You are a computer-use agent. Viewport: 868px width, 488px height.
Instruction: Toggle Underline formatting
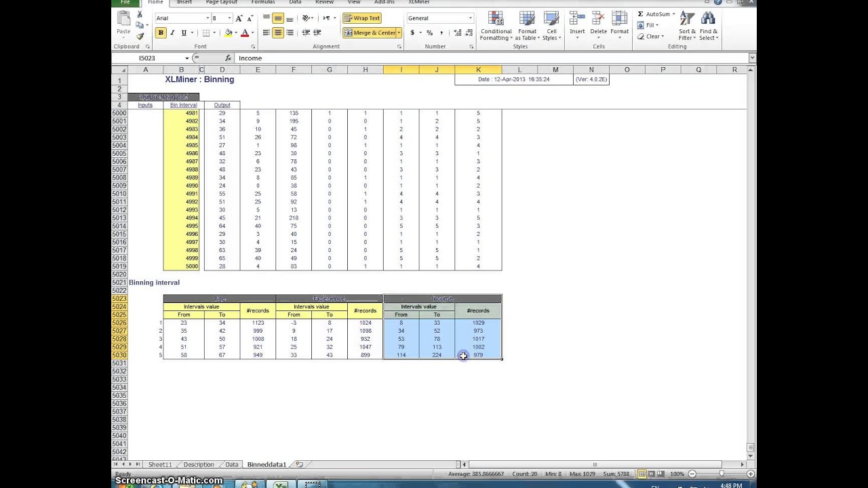[184, 33]
